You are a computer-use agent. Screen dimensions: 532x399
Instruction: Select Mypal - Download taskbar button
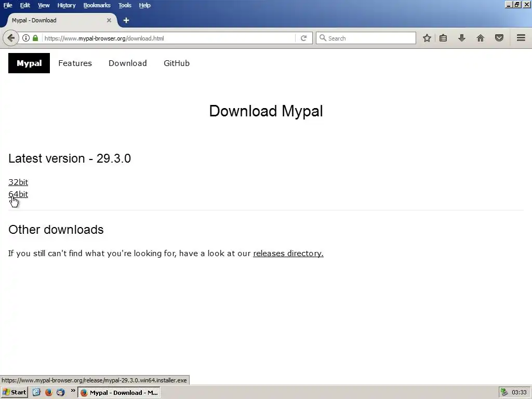point(119,393)
